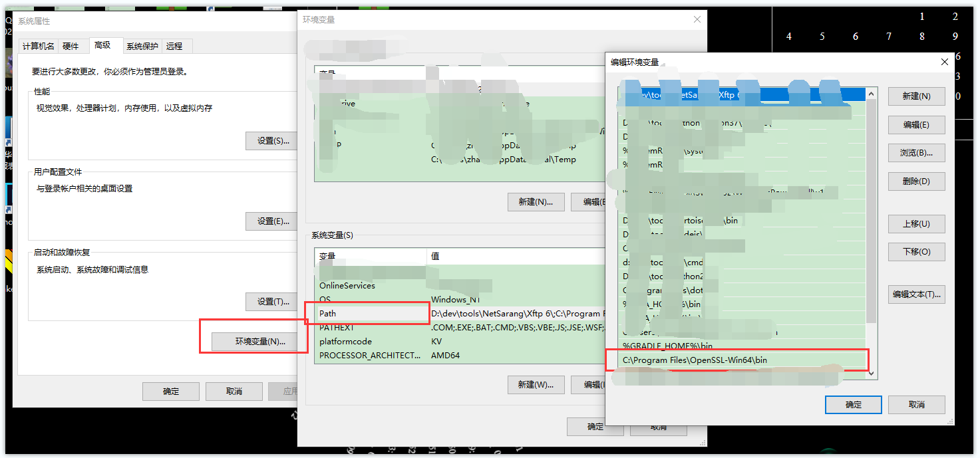The height and width of the screenshot is (458, 980).
Task: Close the 编辑环境变量 dialog
Action: pyautogui.click(x=944, y=62)
